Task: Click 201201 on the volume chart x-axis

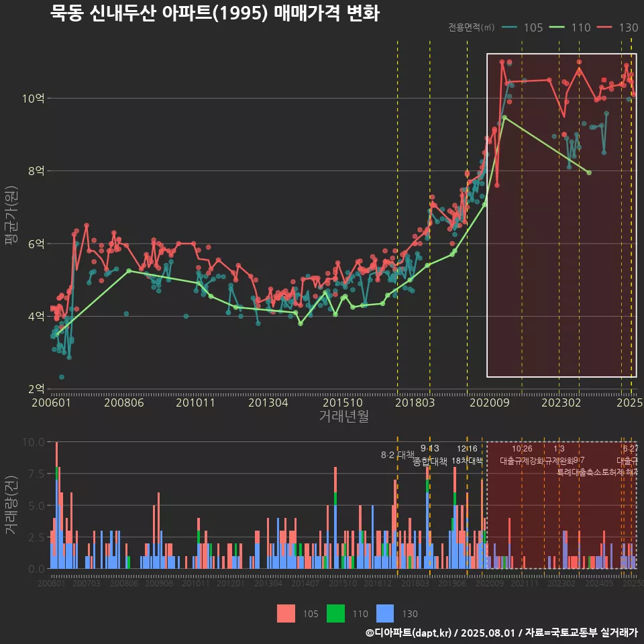Action: coord(231,583)
